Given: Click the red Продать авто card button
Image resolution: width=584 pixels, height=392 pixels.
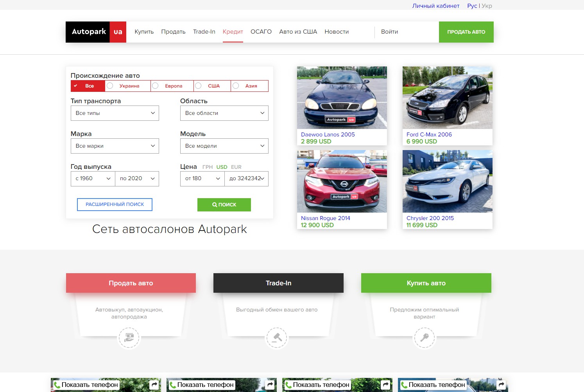Looking at the screenshot, I should pyautogui.click(x=131, y=283).
